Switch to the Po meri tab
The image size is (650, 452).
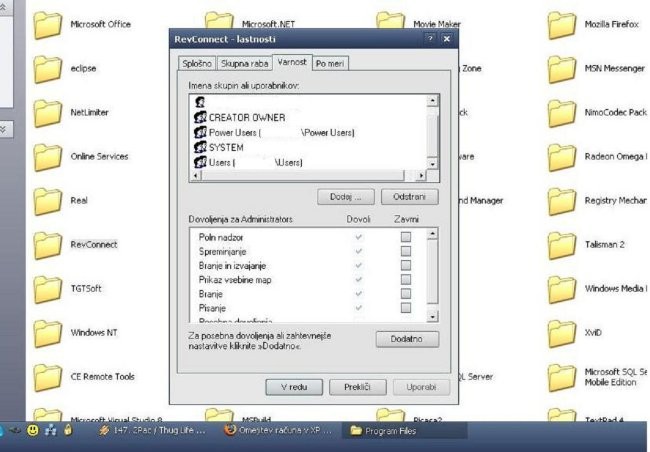pyautogui.click(x=330, y=63)
